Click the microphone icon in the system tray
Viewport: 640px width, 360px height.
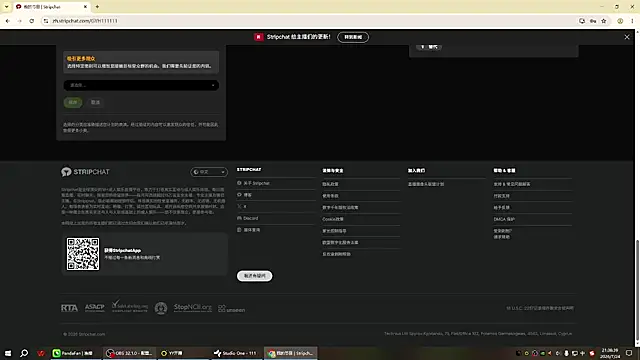[x=566, y=353]
